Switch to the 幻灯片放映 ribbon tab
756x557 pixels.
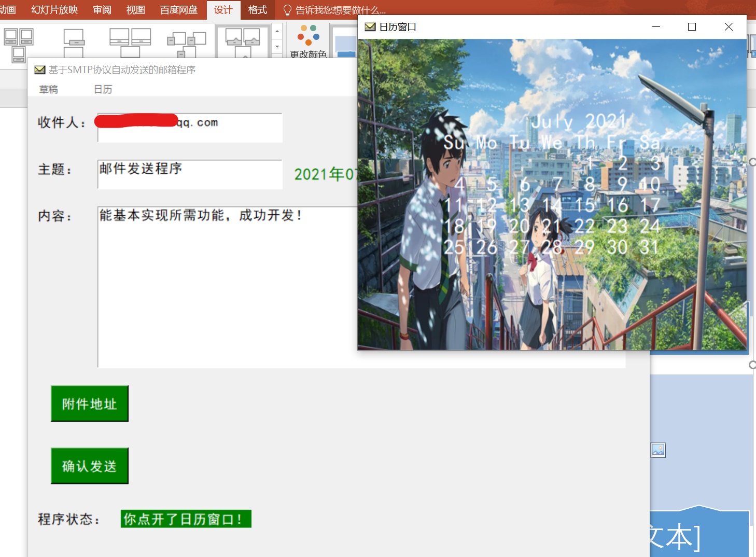[x=54, y=10]
